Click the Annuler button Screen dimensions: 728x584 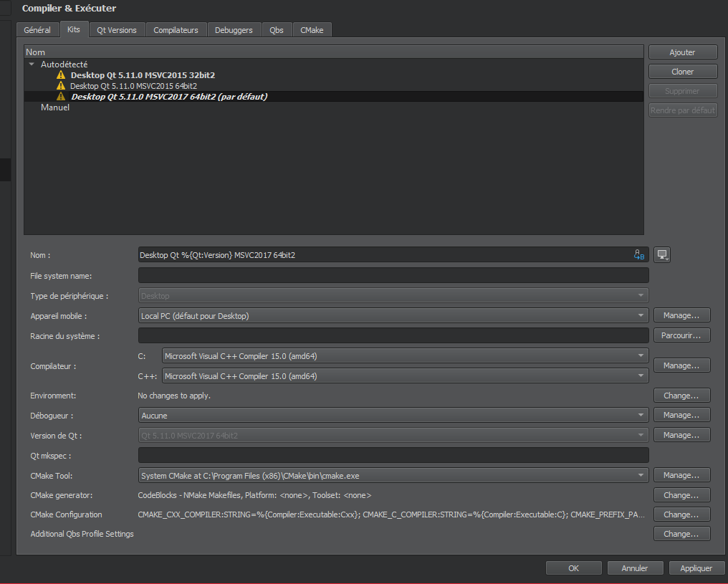point(635,568)
